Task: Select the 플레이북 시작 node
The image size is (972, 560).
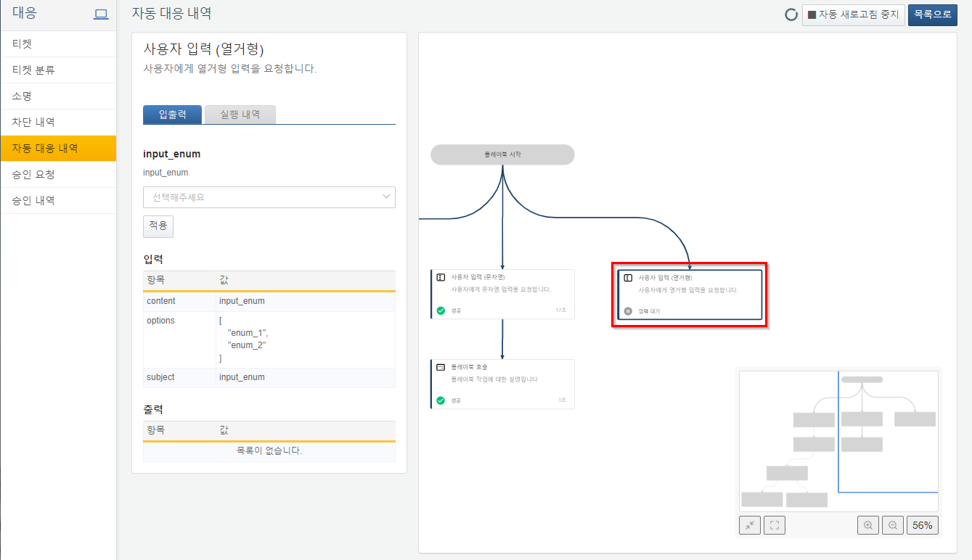Action: (502, 155)
